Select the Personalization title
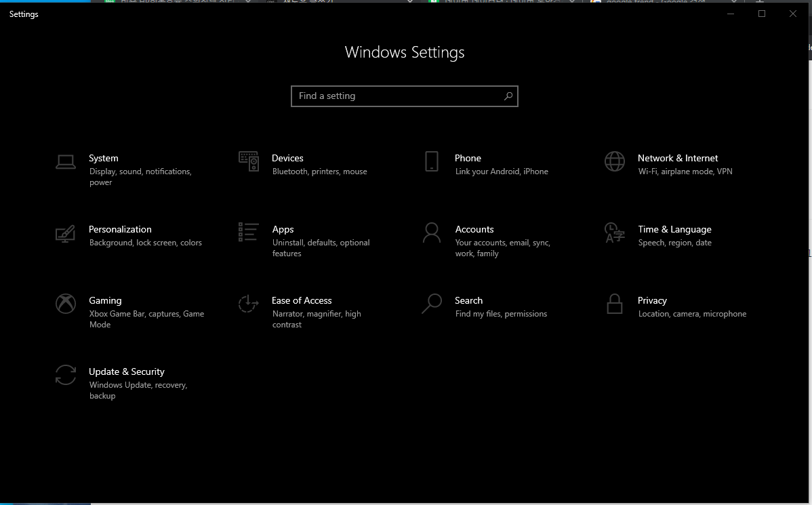 (120, 229)
